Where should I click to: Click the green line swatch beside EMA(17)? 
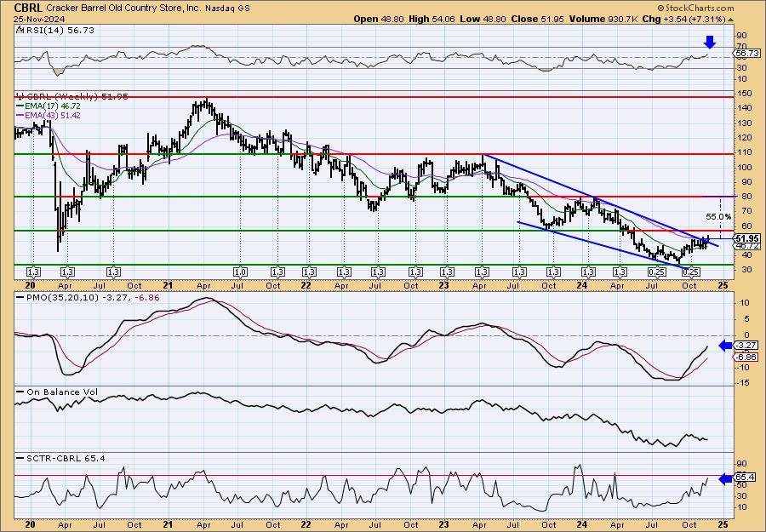click(20, 106)
